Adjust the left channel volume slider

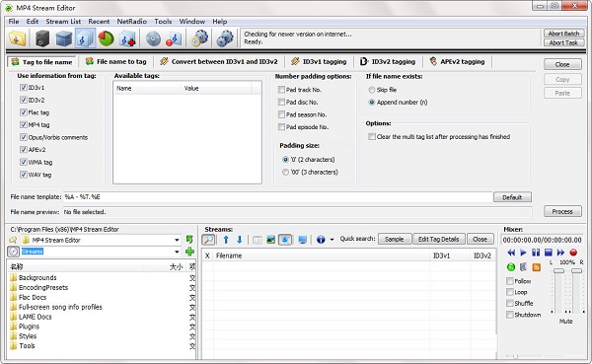click(x=558, y=271)
